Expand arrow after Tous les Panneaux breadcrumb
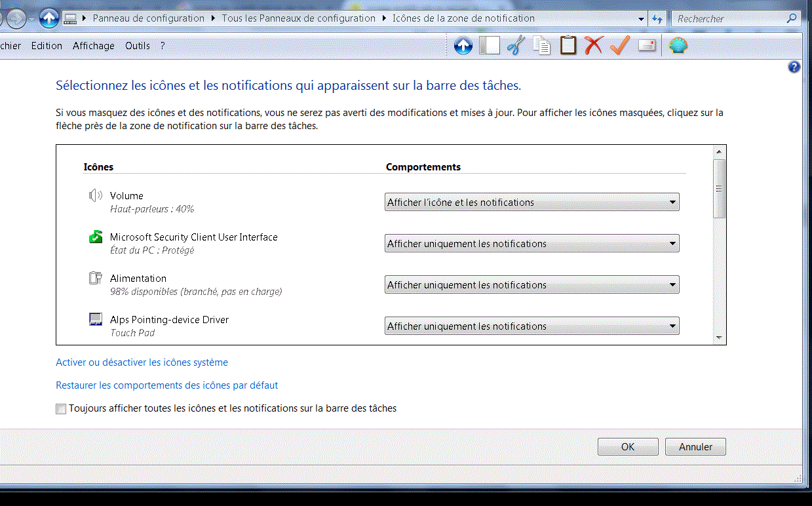This screenshot has height=506, width=812. (384, 18)
